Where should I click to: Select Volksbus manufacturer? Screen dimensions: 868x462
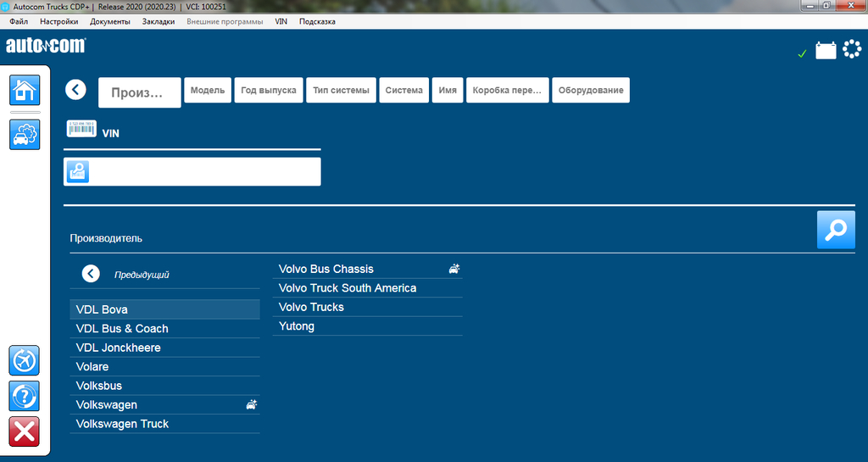point(165,386)
